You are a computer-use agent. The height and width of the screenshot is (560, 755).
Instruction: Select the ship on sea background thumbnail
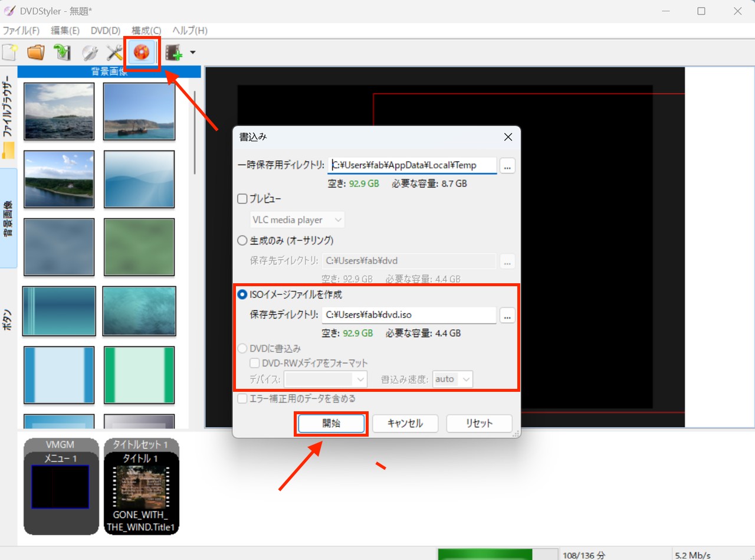(139, 111)
